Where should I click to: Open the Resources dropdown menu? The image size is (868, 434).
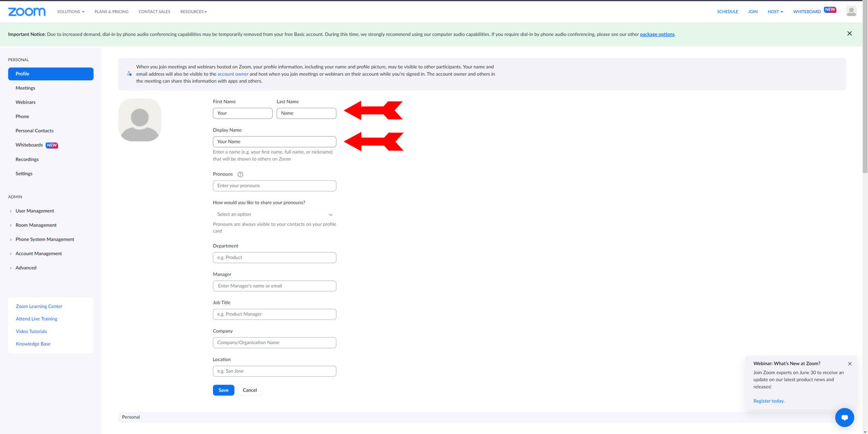pos(193,12)
